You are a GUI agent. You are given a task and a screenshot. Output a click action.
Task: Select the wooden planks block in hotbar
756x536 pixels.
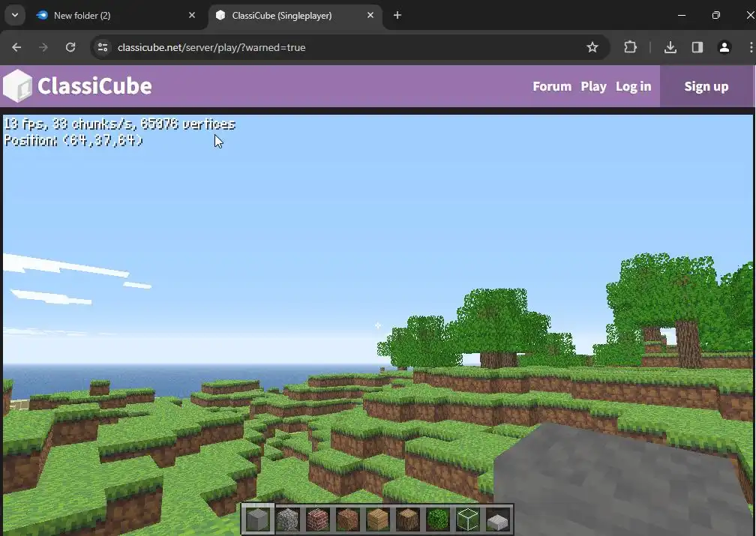coord(377,520)
